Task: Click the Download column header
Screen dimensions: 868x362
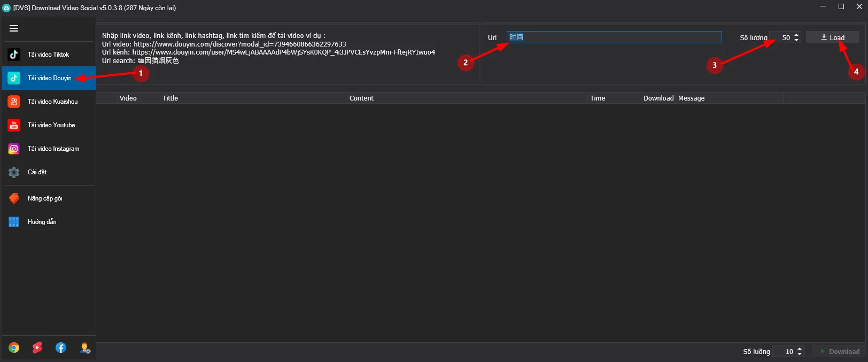Action: click(658, 98)
